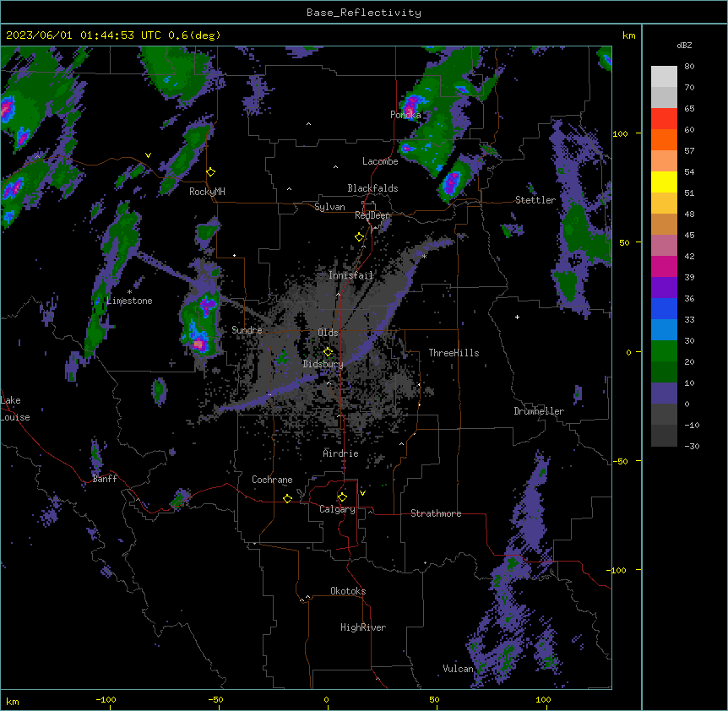Click the -100 tick on the right vertical axis
The image size is (728, 711).
[617, 570]
